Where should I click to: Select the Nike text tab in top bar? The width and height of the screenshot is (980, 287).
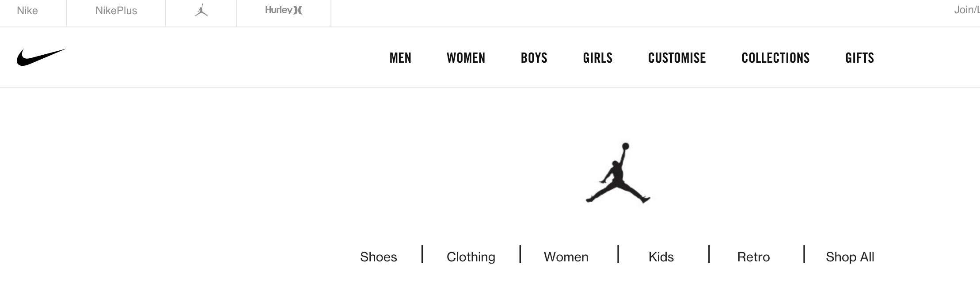(x=27, y=11)
